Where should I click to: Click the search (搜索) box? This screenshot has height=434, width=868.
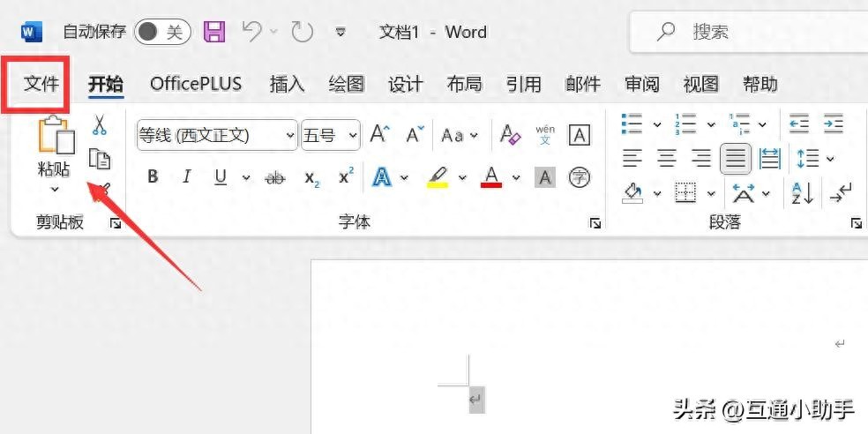coord(748,32)
